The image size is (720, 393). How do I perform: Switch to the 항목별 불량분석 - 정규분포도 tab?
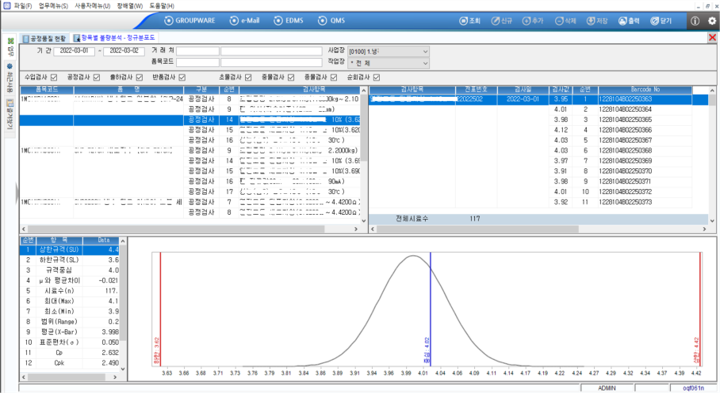point(114,38)
